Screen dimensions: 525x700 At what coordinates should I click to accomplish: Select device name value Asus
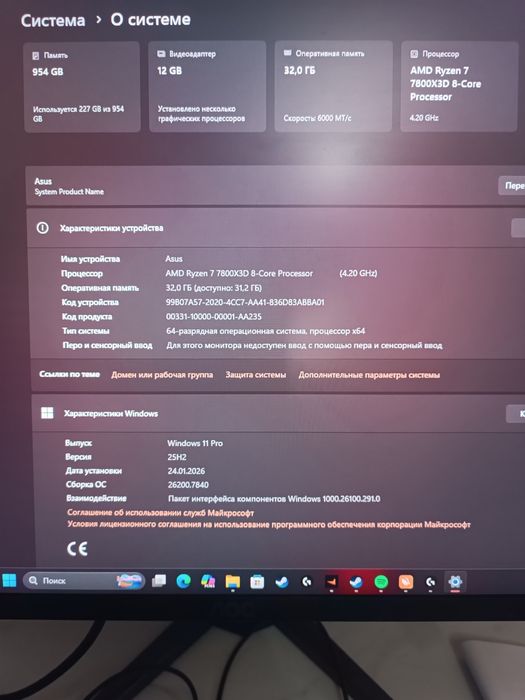(x=174, y=259)
